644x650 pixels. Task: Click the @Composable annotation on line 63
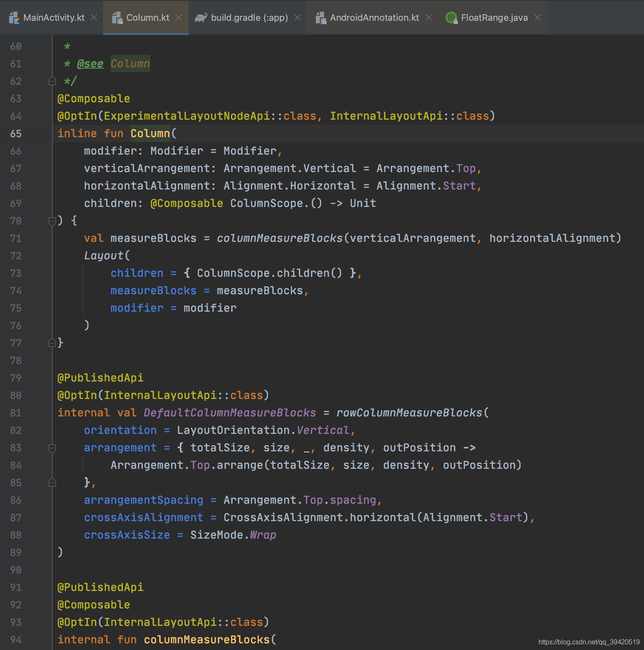(93, 98)
